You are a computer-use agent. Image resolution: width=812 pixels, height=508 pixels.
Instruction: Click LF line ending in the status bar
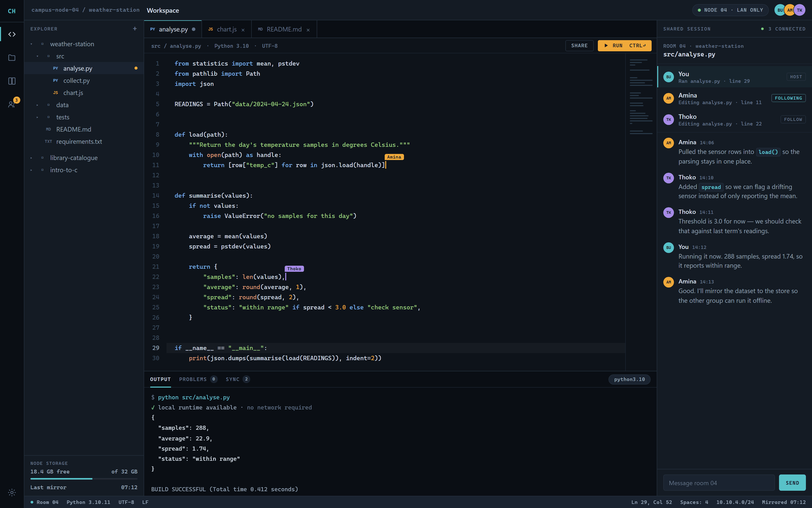click(145, 502)
